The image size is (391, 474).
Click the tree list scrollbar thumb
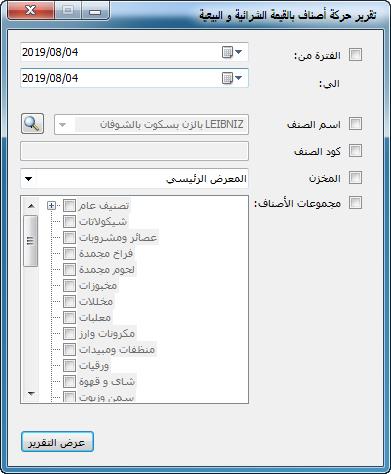[x=31, y=241]
